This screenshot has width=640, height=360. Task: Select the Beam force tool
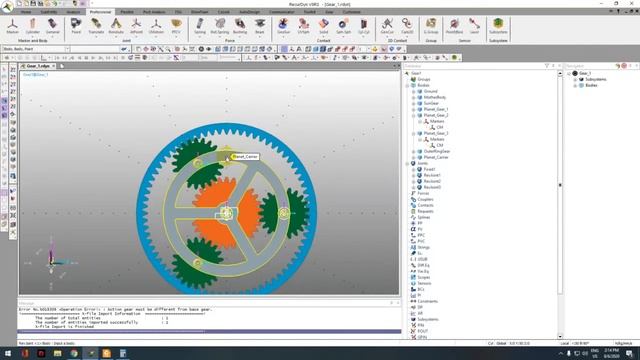coord(260,26)
